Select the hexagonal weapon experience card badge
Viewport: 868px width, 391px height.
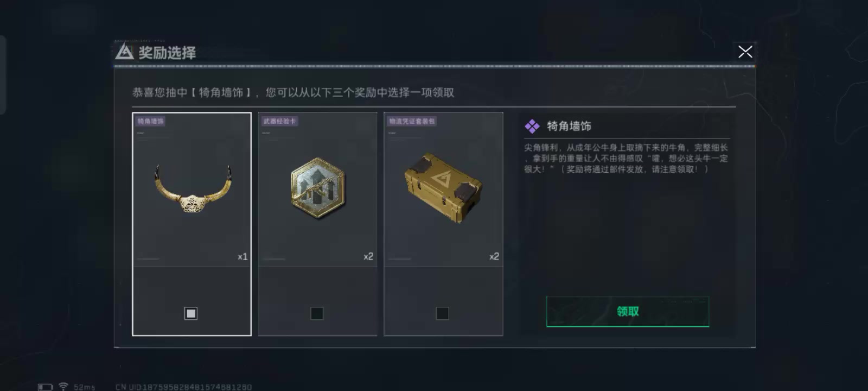pyautogui.click(x=318, y=187)
